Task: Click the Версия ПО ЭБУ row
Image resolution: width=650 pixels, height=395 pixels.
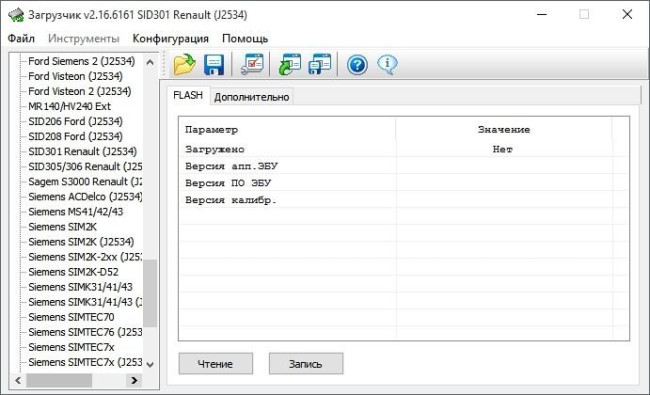Action: 404,183
